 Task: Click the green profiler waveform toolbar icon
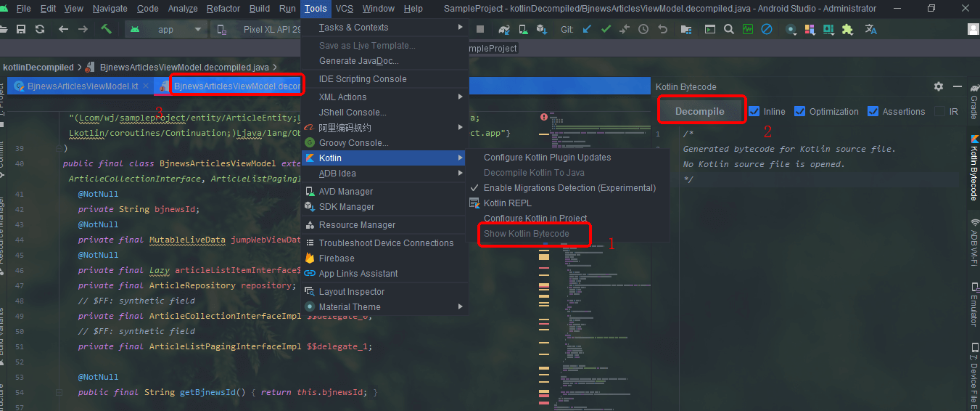748,30
